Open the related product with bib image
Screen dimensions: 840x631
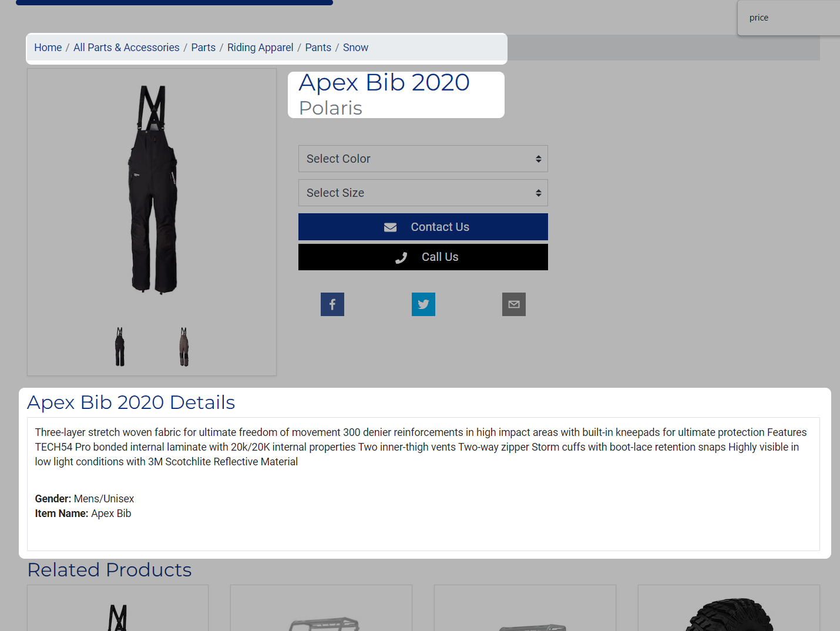pos(117,608)
